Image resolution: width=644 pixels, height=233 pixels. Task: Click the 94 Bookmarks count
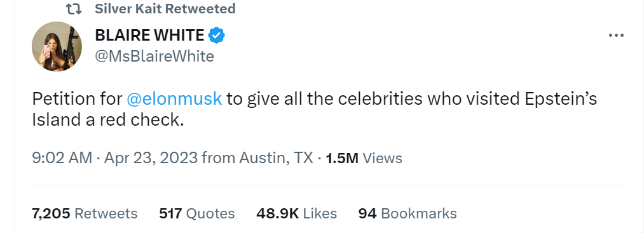[408, 213]
